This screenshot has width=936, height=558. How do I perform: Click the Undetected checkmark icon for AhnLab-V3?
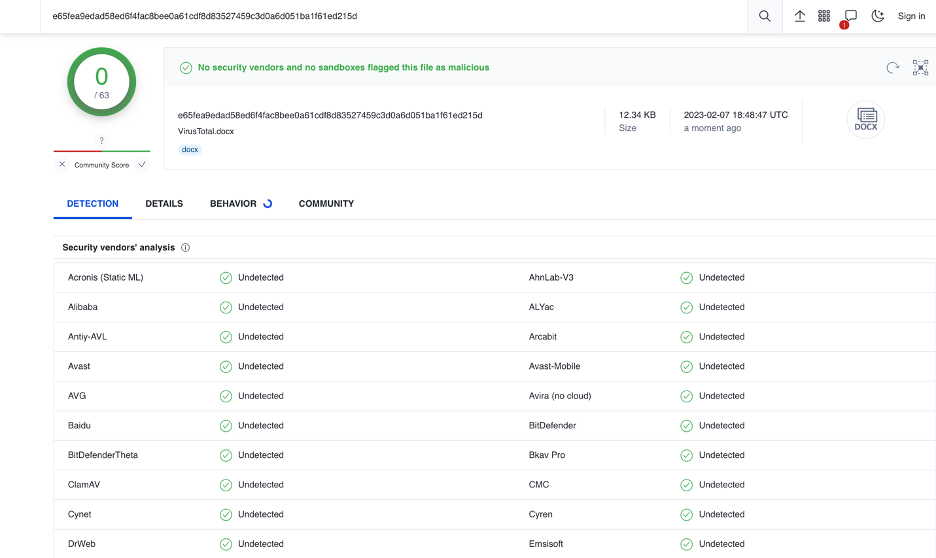click(686, 278)
